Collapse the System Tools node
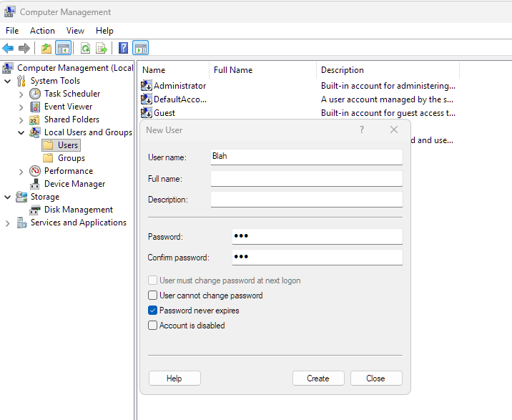Screen dimensions: 512x420 (x=8, y=81)
